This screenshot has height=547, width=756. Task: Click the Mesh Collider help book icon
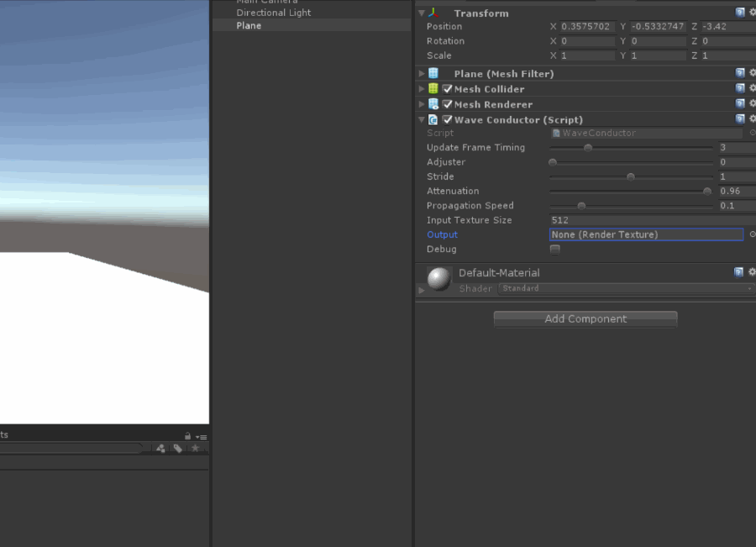click(740, 88)
